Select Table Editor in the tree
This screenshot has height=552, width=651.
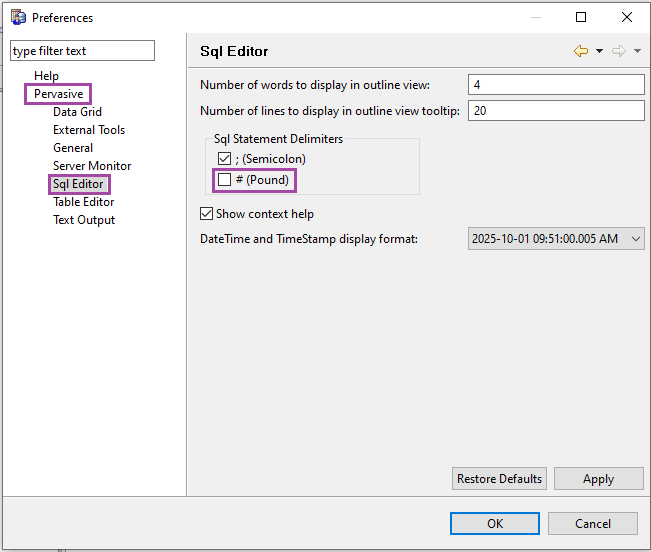point(83,202)
